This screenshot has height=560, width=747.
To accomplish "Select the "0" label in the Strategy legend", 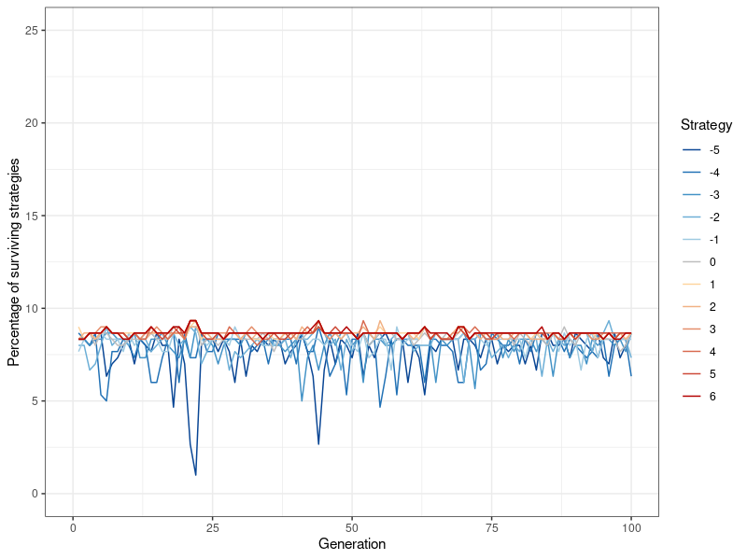I will pos(712,262).
